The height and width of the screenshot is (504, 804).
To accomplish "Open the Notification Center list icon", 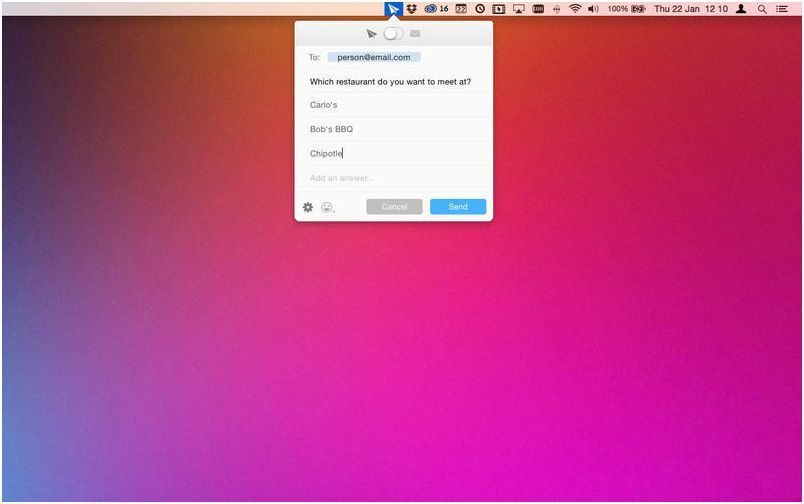I will click(x=784, y=8).
